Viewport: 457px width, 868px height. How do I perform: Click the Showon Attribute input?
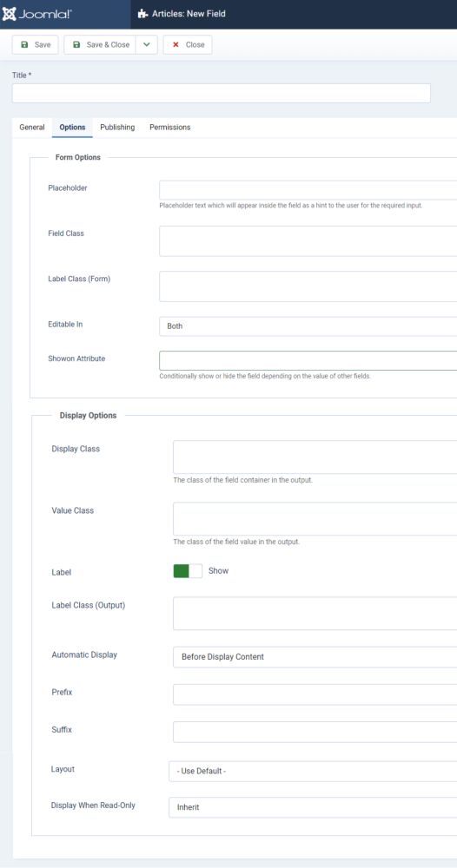tap(308, 360)
